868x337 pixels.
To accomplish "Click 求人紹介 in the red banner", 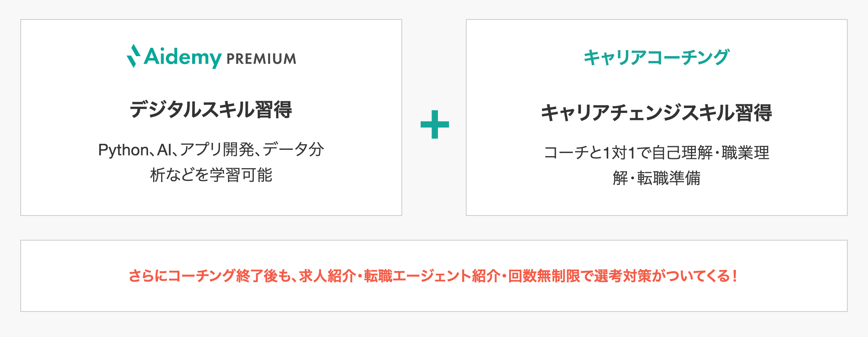I will [x=327, y=276].
